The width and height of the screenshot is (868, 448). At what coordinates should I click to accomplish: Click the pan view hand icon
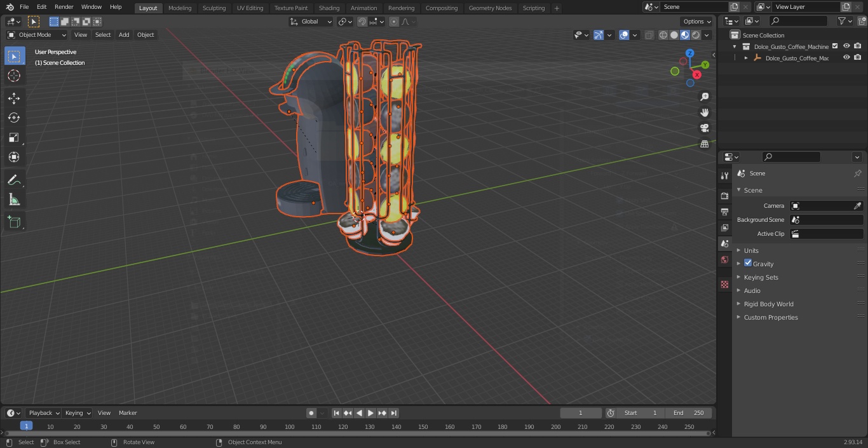704,112
